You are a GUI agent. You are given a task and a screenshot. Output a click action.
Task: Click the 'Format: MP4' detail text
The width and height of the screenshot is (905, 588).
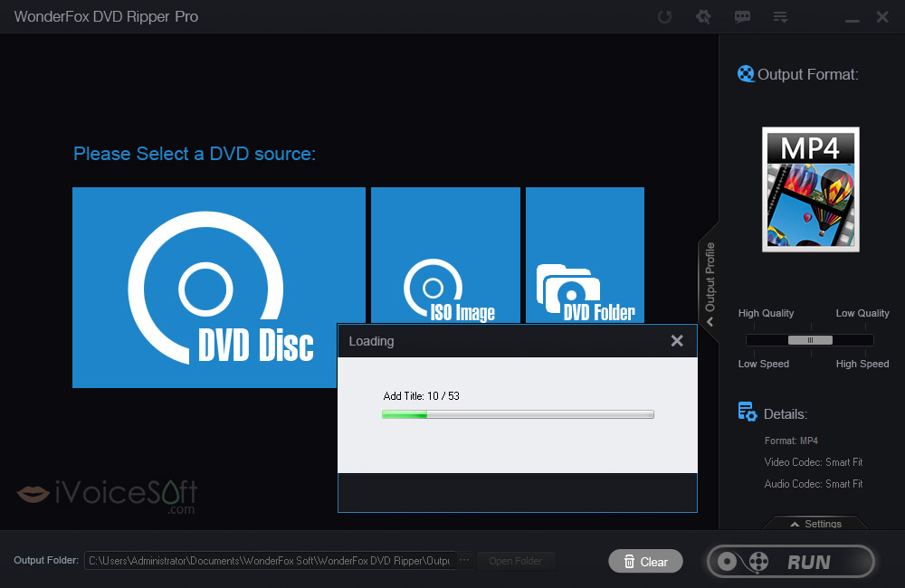pyautogui.click(x=791, y=441)
